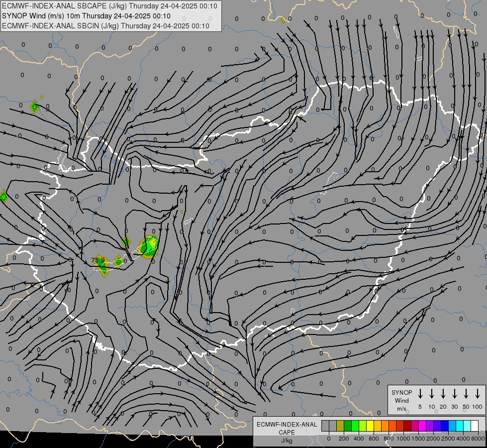Select the 30 m/s wind arrow in legend
487x448 pixels.
pos(454,394)
